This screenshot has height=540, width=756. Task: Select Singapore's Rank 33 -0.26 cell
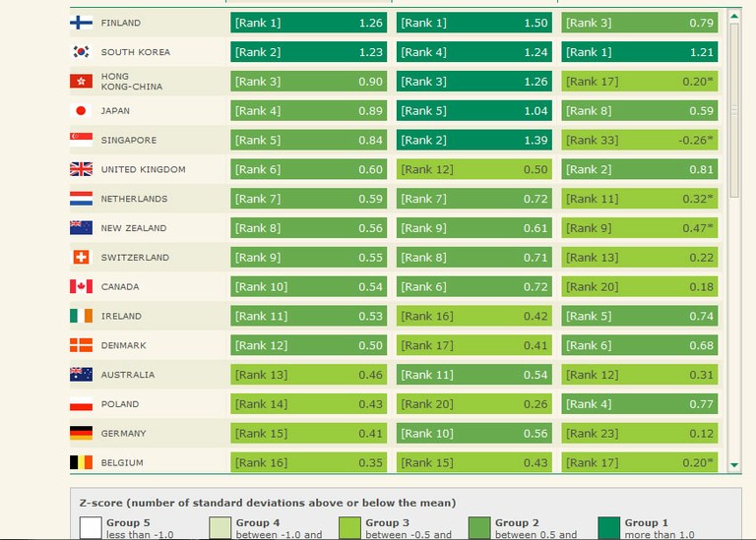640,140
